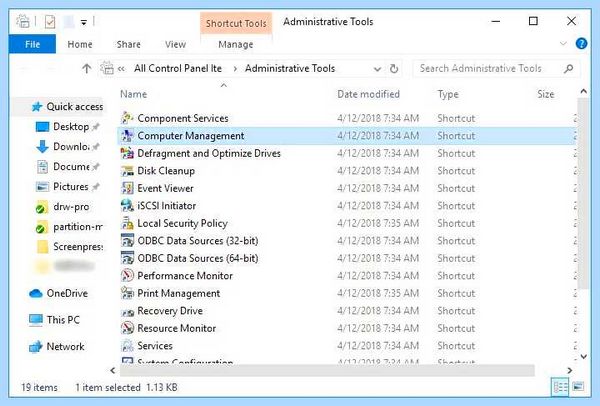This screenshot has width=600, height=406.
Task: Click the ODBC Data Sources (64-bit) icon
Action: click(127, 258)
